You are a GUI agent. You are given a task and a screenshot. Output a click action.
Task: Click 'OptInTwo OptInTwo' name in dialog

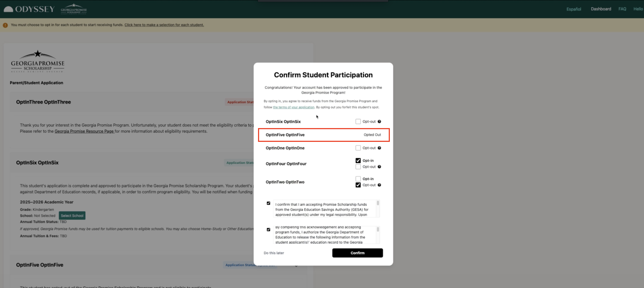pos(285,182)
